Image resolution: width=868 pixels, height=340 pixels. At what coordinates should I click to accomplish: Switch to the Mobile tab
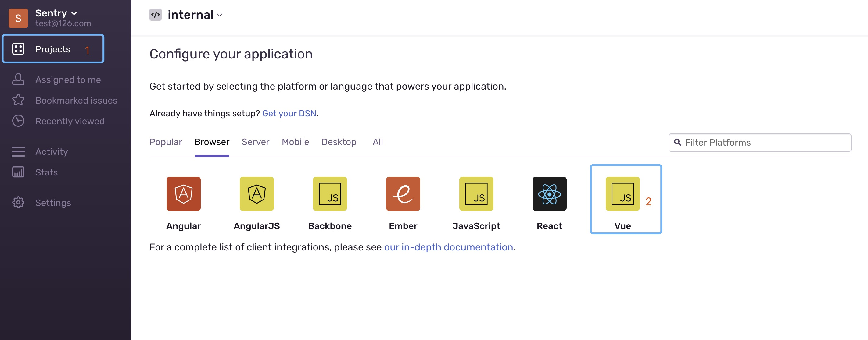pyautogui.click(x=295, y=142)
